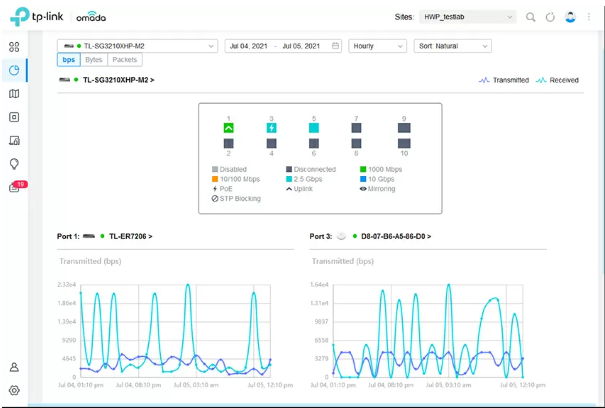Image resolution: width=605 pixels, height=408 pixels.
Task: Open the Logs icon with notification badge
Action: pyautogui.click(x=15, y=188)
